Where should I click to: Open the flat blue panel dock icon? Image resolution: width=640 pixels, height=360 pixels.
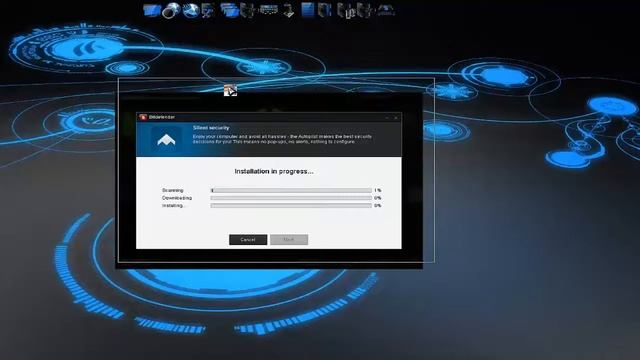pos(308,10)
